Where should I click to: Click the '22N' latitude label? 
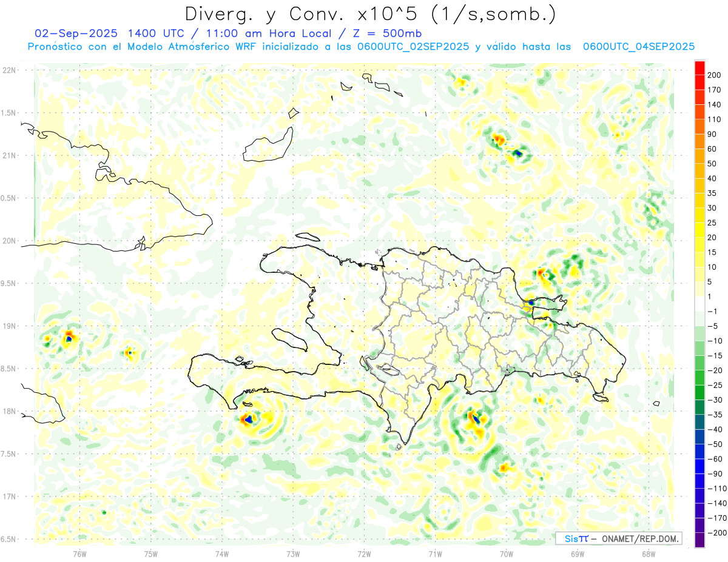pyautogui.click(x=8, y=70)
